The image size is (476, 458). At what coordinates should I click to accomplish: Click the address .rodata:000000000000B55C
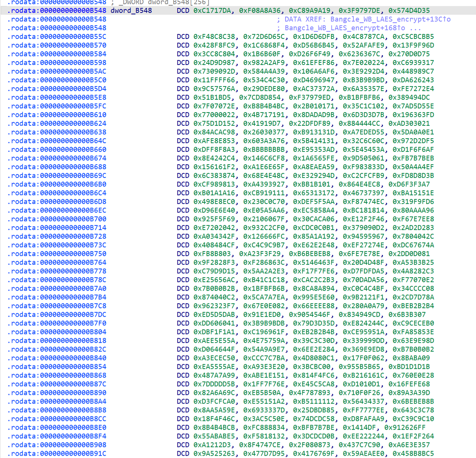point(57,37)
